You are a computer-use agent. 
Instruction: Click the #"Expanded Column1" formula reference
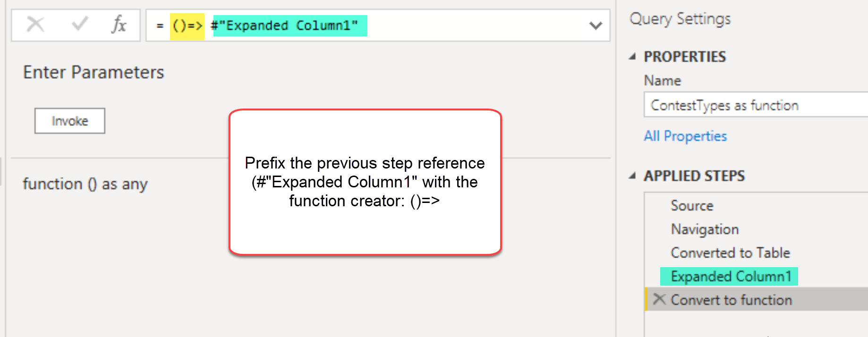pyautogui.click(x=289, y=25)
